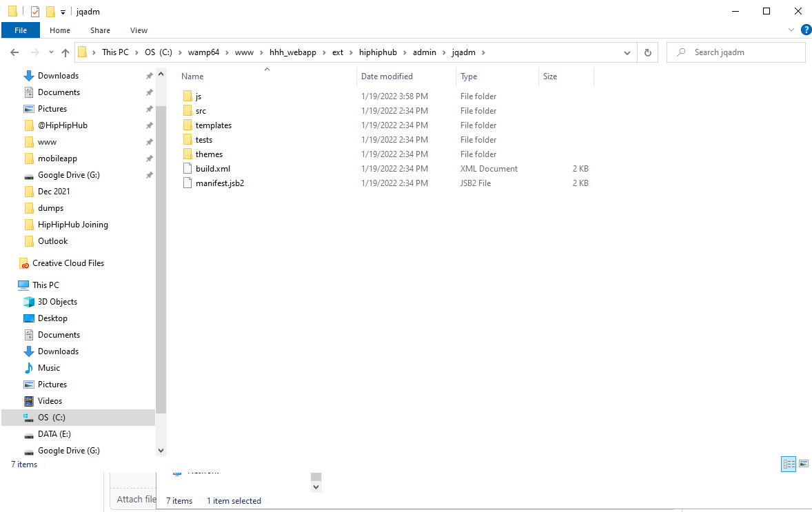Click the Up navigation button

[65, 52]
